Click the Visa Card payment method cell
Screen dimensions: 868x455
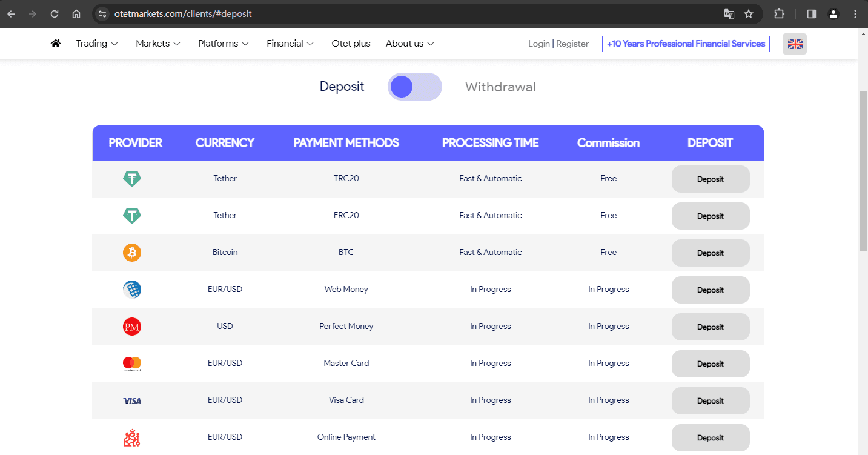[x=346, y=400]
